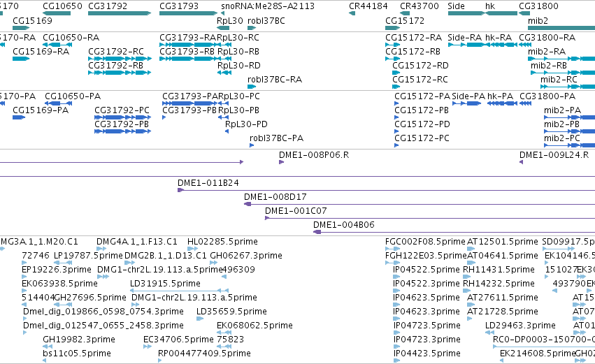Open the CR43700 gene label

coord(420,6)
